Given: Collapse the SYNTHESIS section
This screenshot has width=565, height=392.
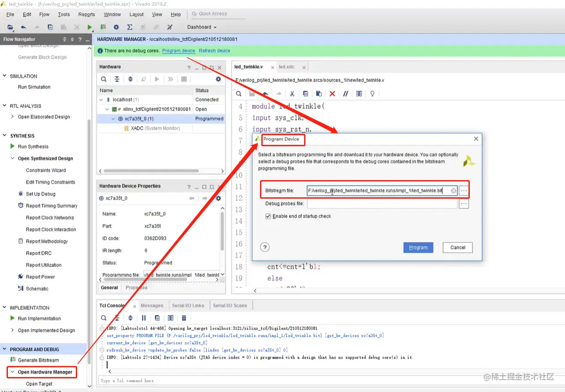Looking at the screenshot, I should [5, 136].
